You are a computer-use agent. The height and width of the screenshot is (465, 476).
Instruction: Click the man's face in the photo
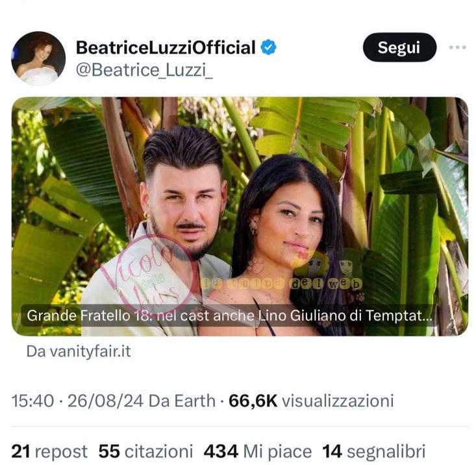(x=185, y=209)
